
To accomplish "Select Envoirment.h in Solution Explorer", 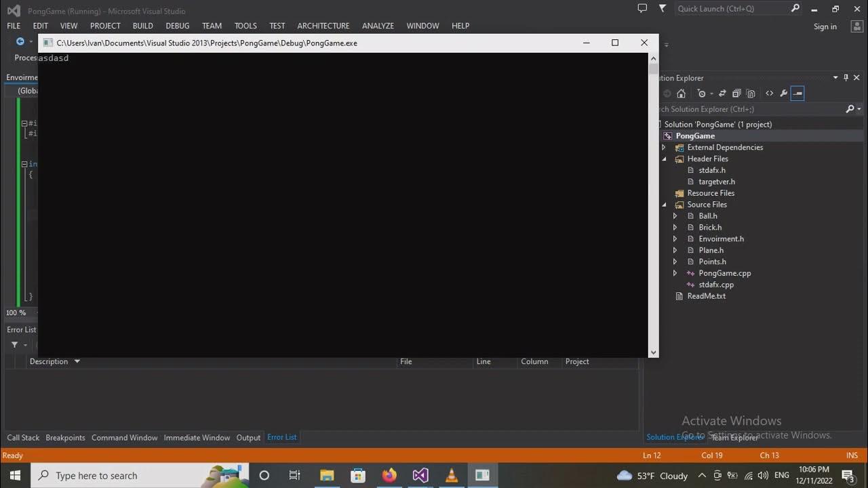I will coord(721,239).
